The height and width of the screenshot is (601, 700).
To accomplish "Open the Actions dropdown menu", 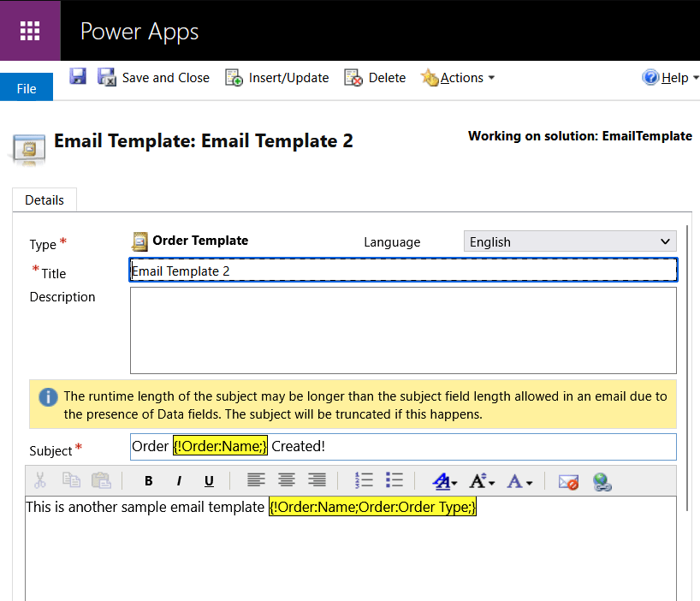I will point(458,78).
